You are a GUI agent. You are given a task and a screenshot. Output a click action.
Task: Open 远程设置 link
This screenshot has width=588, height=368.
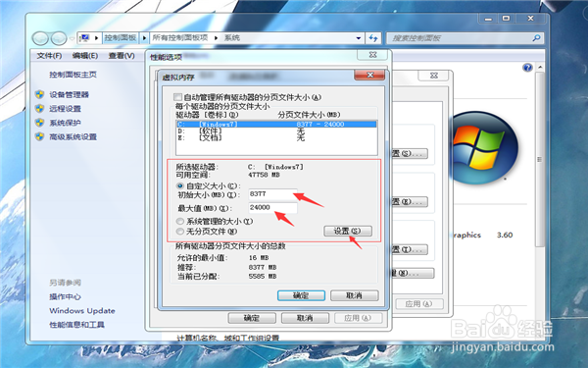(x=65, y=109)
